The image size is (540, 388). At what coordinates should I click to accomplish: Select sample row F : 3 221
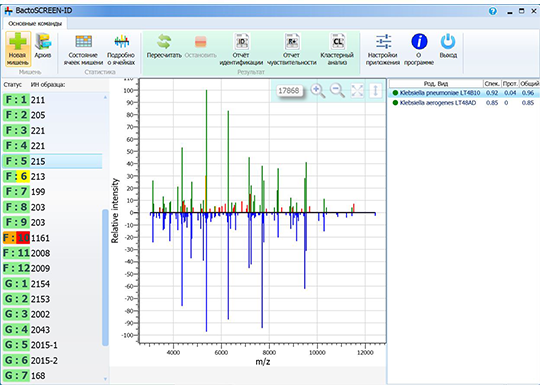click(52, 130)
